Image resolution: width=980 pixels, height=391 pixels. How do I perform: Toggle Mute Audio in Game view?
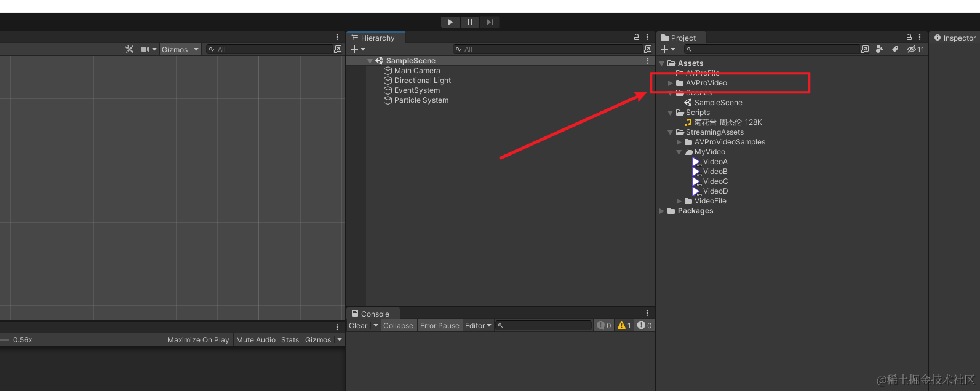(x=256, y=340)
